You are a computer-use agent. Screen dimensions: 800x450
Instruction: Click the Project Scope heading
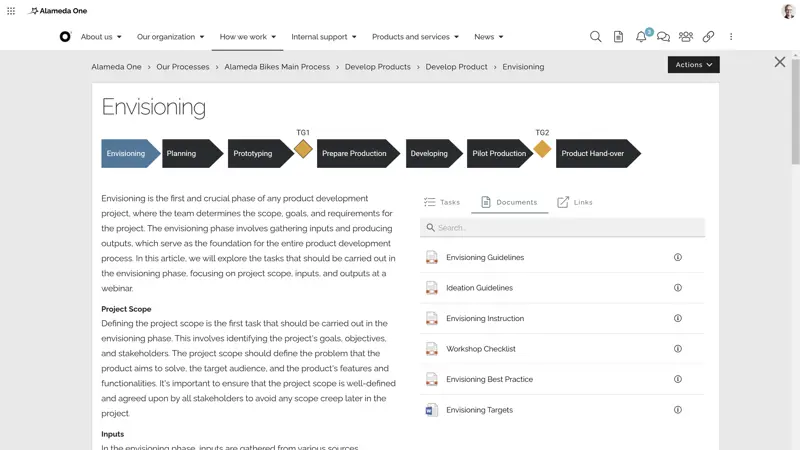[x=126, y=309]
